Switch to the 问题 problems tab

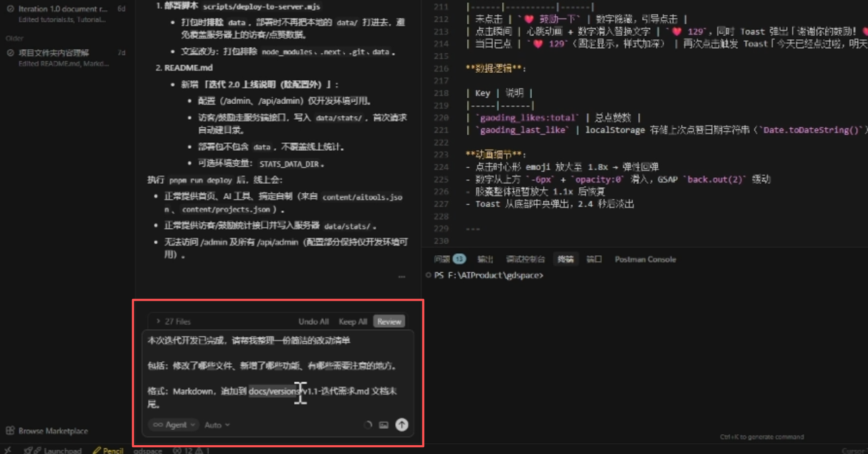tap(442, 259)
